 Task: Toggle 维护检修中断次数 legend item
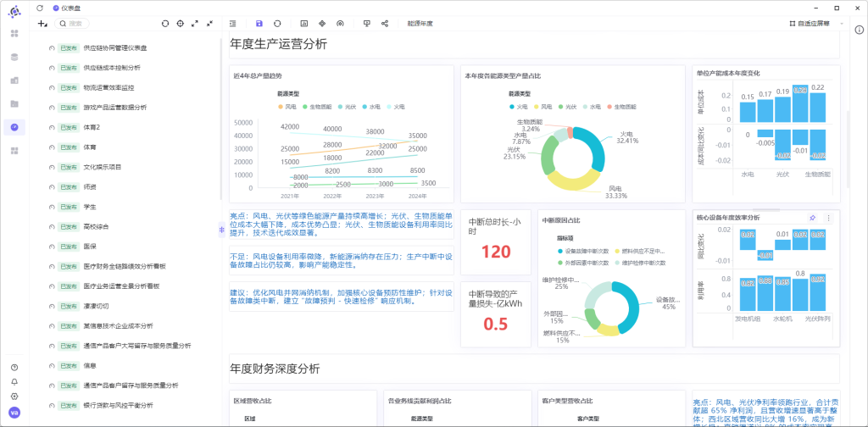pyautogui.click(x=641, y=263)
